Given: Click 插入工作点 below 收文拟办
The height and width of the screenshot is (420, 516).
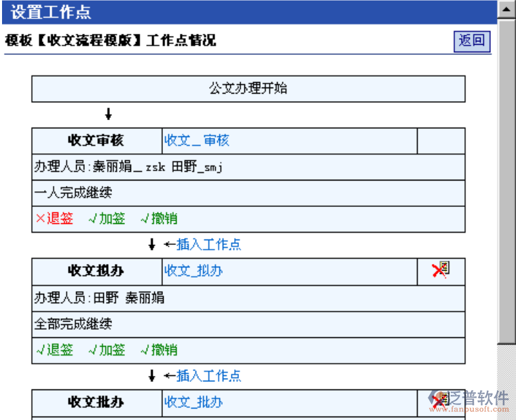Looking at the screenshot, I should 208,376.
